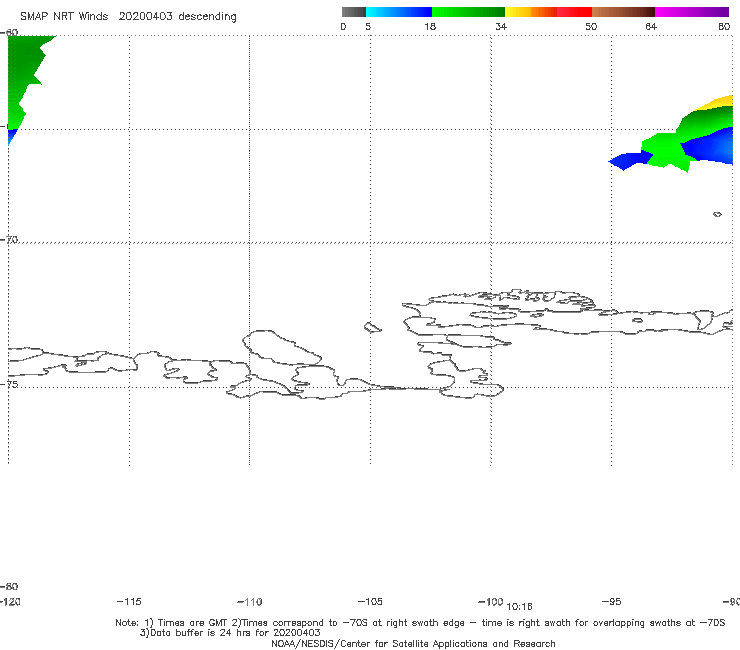The image size is (740, 650).
Task: Click the magenta-purple segment of the color bar
Action: point(692,12)
